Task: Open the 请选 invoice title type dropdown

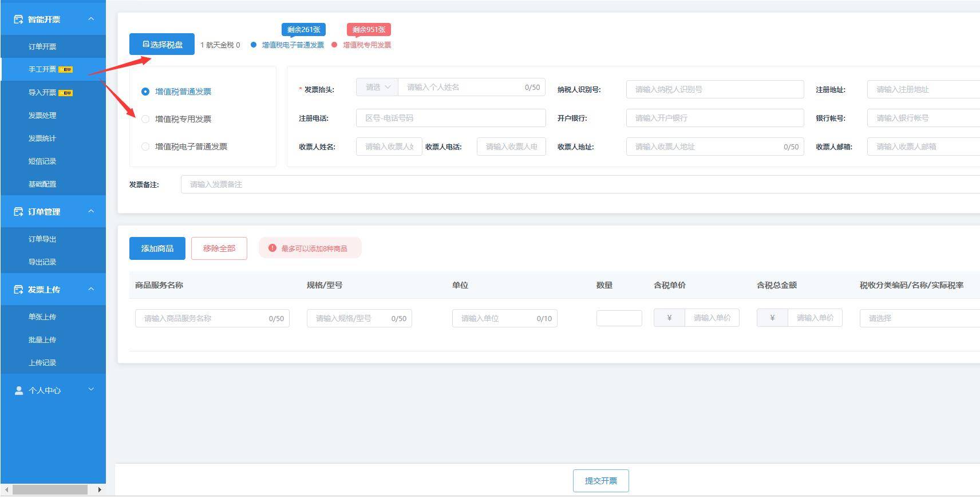Action: coord(377,87)
